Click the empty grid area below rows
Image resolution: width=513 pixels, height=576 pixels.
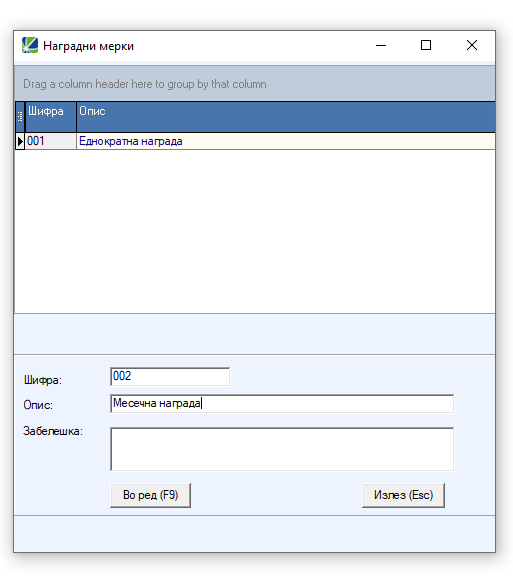255,231
